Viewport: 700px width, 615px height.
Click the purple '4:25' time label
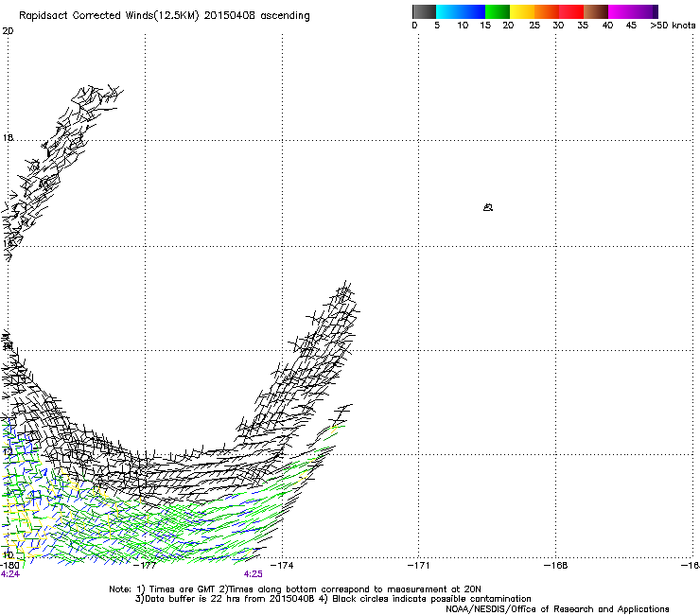[254, 574]
